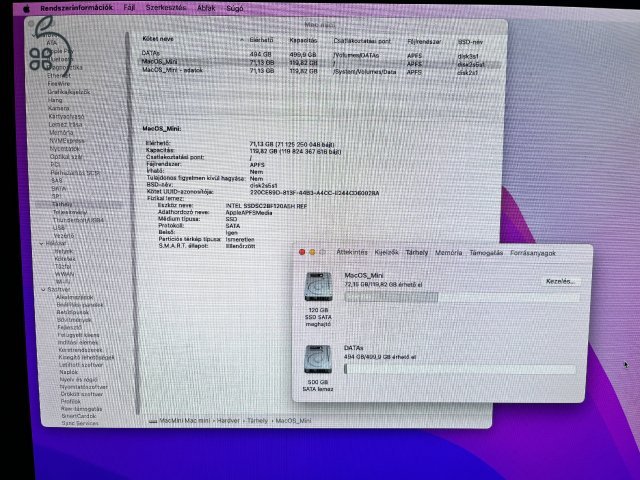This screenshot has width=640, height=480.
Task: Select FireWire in the sidebar
Action: click(x=59, y=84)
